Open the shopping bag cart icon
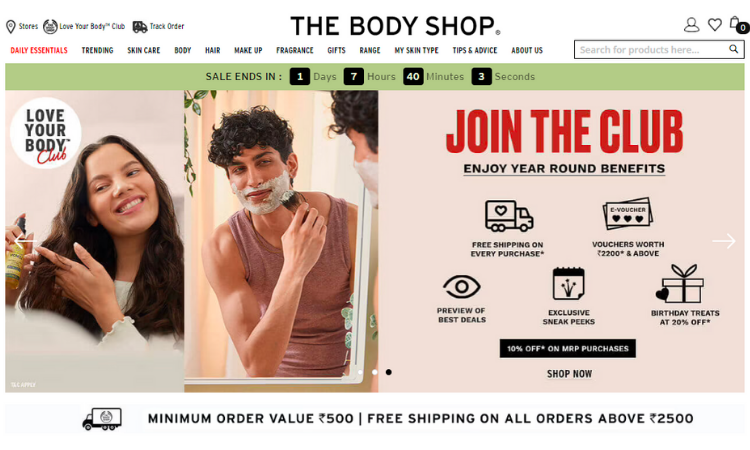 click(x=737, y=24)
